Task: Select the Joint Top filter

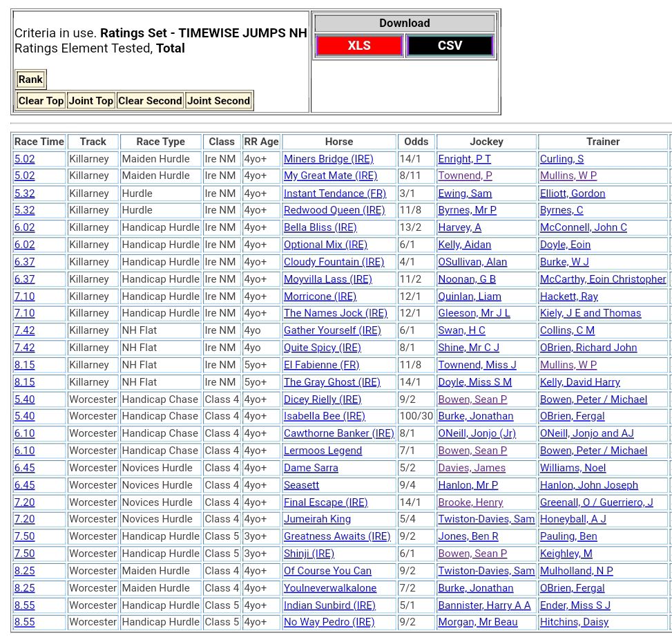Action: 90,101
